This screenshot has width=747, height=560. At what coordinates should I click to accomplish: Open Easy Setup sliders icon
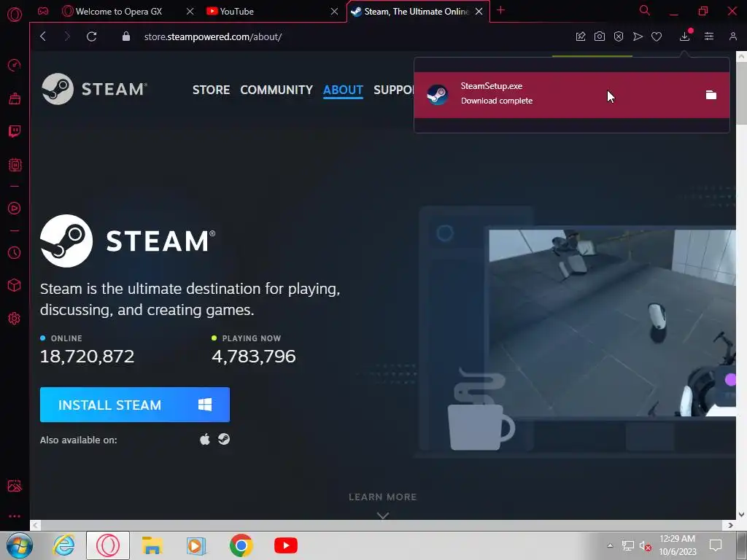click(x=709, y=36)
